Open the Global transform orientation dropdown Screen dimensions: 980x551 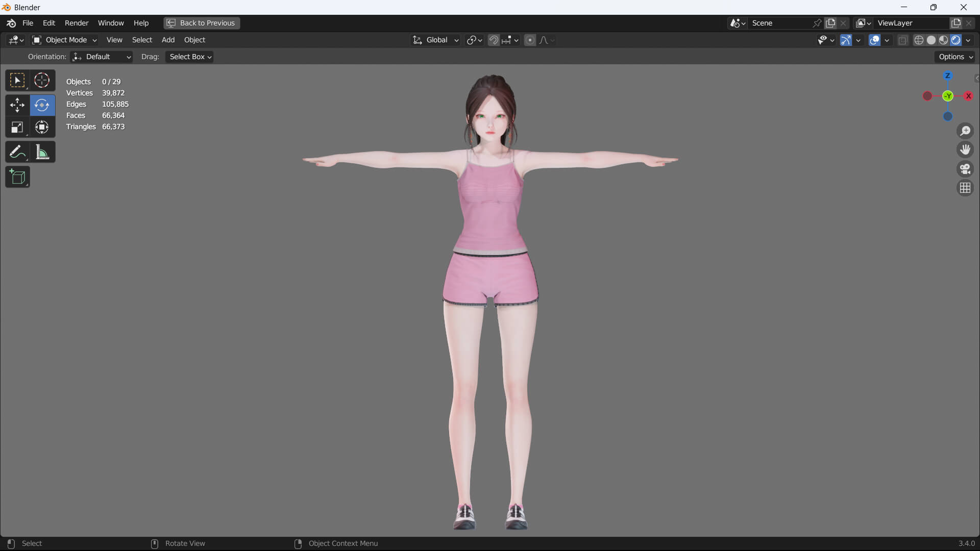pyautogui.click(x=435, y=40)
